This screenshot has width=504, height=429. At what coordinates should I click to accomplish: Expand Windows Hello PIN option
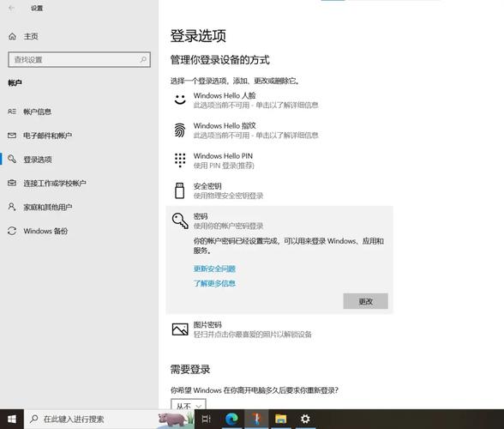pos(279,160)
